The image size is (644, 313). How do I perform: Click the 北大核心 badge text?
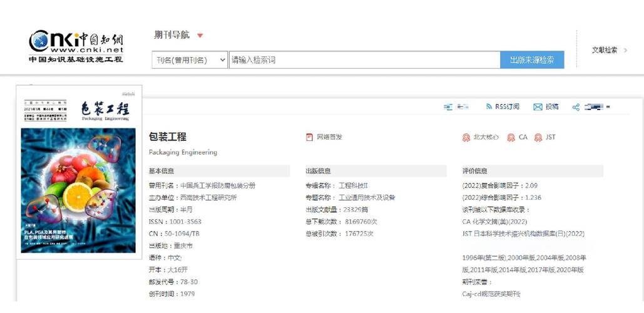click(486, 137)
